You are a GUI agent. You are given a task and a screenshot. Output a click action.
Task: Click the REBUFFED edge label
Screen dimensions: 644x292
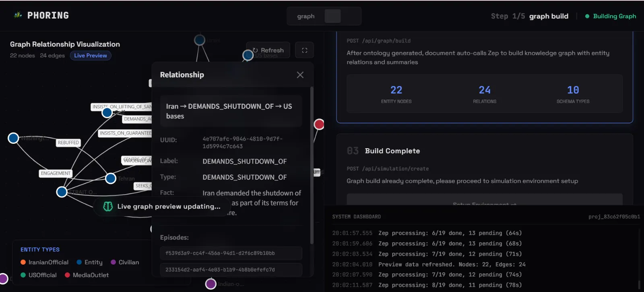coord(68,143)
